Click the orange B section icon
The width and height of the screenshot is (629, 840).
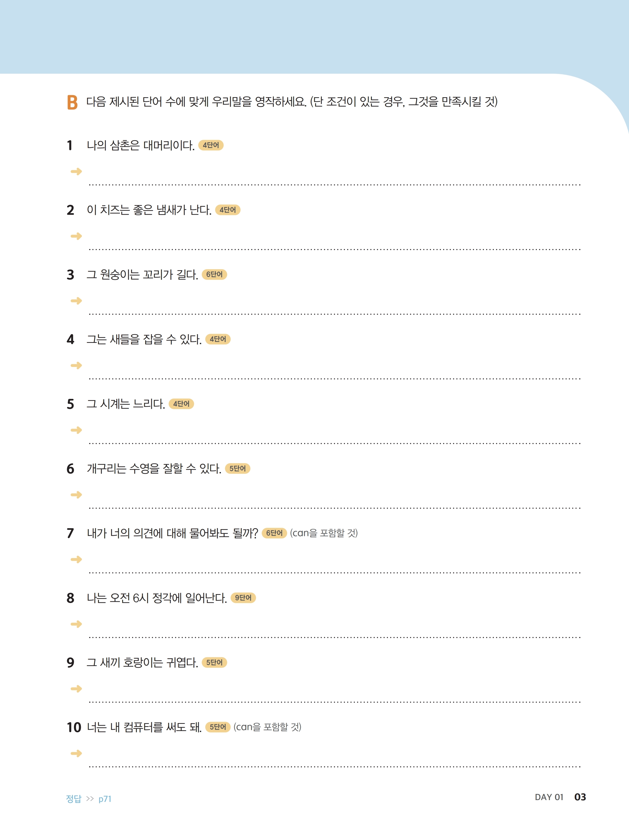click(72, 102)
